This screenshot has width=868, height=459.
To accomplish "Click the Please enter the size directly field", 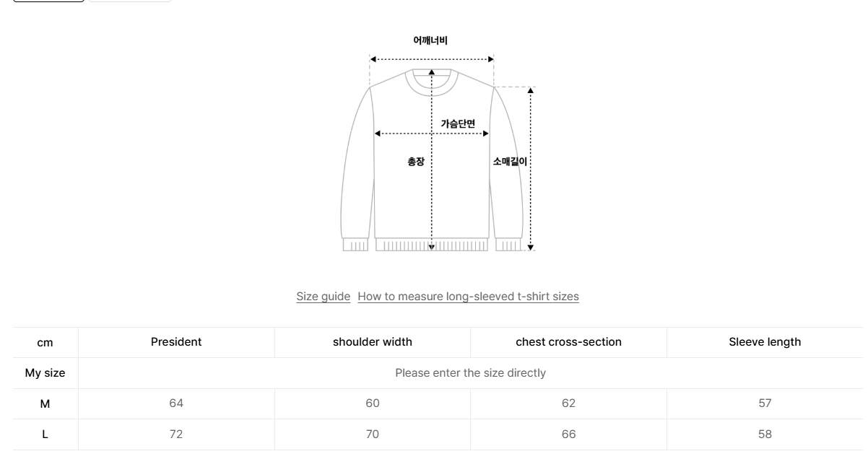I will pyautogui.click(x=470, y=372).
